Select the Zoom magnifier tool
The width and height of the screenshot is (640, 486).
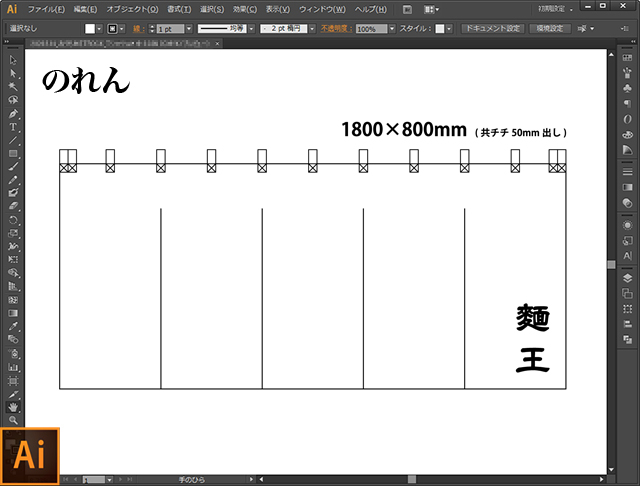(x=13, y=420)
